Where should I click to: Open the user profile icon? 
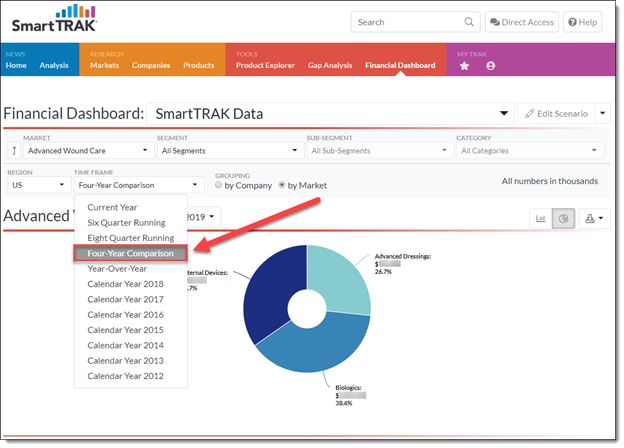click(x=490, y=66)
